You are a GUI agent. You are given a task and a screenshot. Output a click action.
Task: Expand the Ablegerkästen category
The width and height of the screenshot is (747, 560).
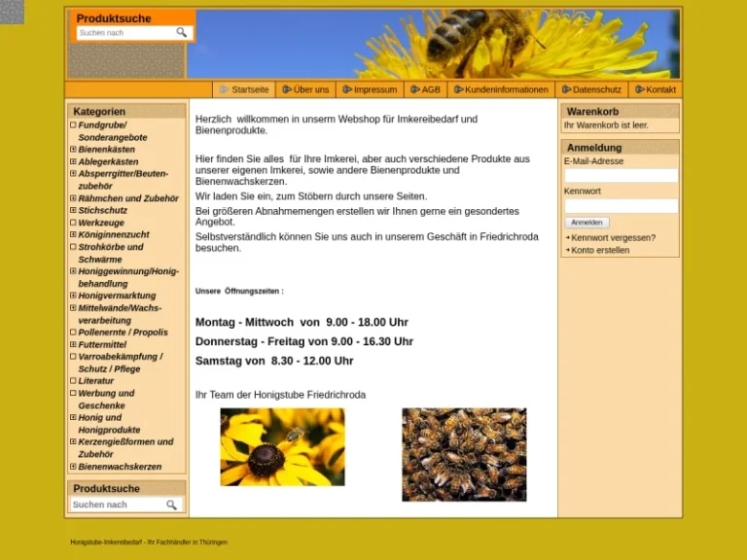click(73, 161)
